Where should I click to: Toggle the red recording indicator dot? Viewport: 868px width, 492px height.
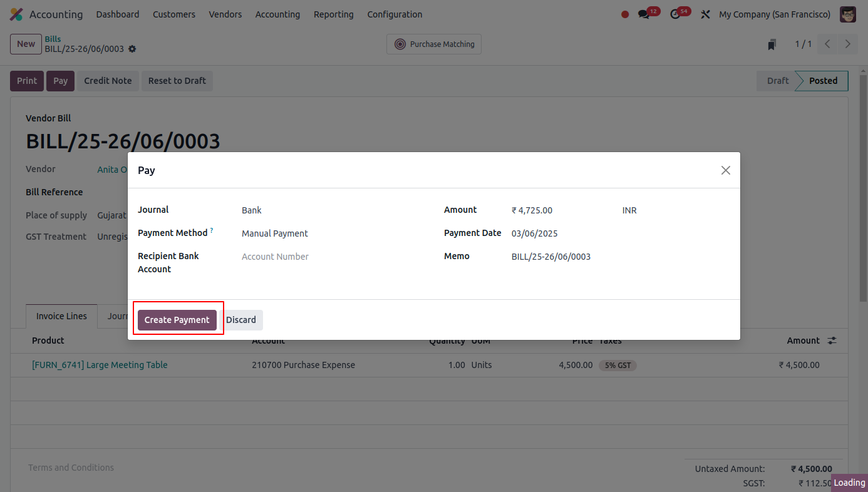pyautogui.click(x=624, y=13)
